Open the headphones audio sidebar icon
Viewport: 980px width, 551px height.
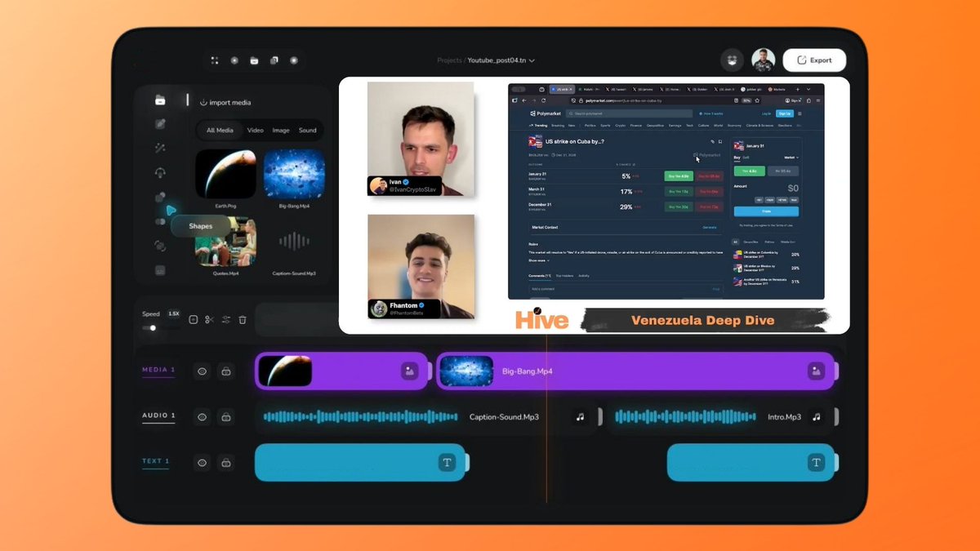[160, 172]
